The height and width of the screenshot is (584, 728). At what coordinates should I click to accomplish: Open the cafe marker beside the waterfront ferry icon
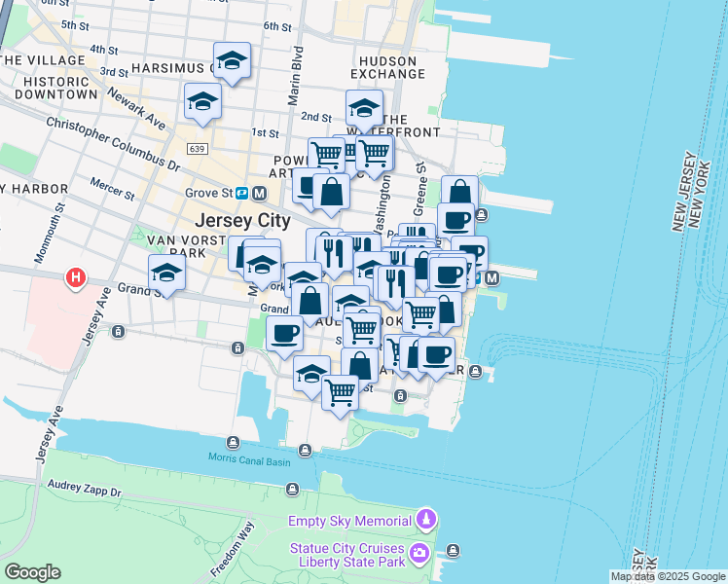pos(455,219)
